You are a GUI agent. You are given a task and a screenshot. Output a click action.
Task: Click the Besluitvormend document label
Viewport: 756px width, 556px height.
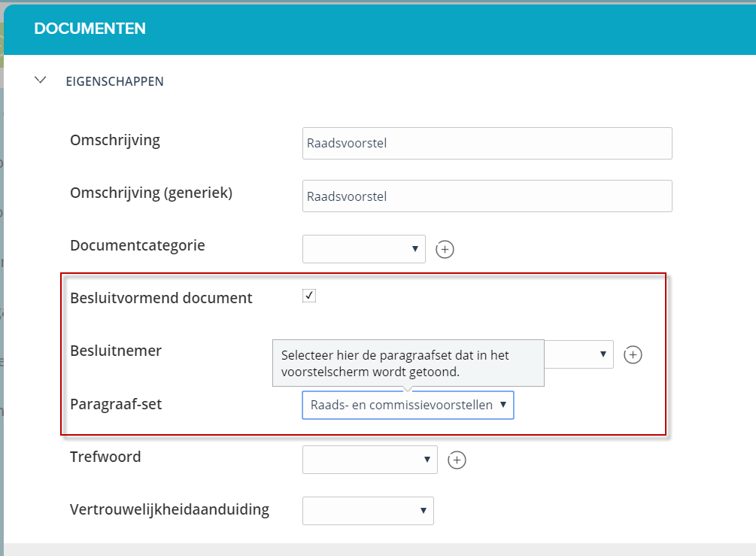point(161,298)
